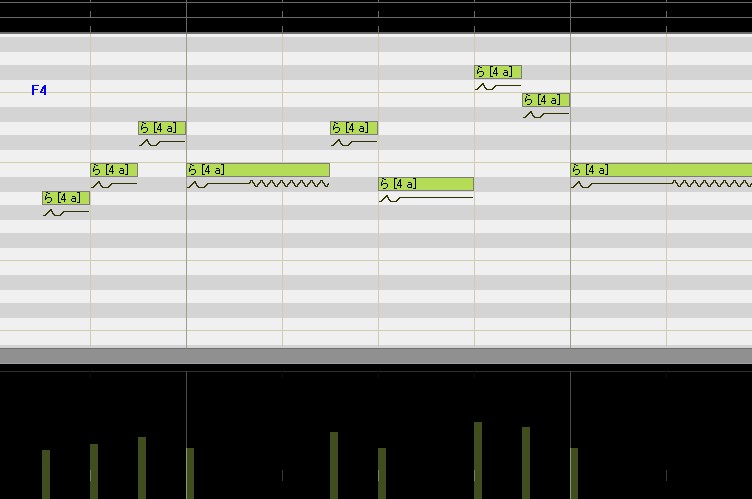Viewport: 752px width, 499px height.
Task: Click velocity bar of the first D4 note
Action: 142,468
